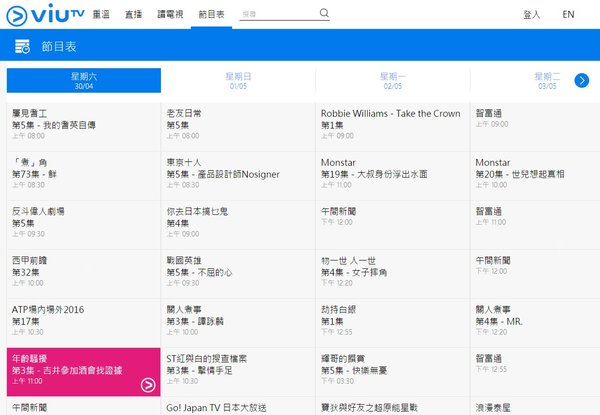Screen dimensions: 600x415
Task: Click the 登入 login link
Action: 532,15
